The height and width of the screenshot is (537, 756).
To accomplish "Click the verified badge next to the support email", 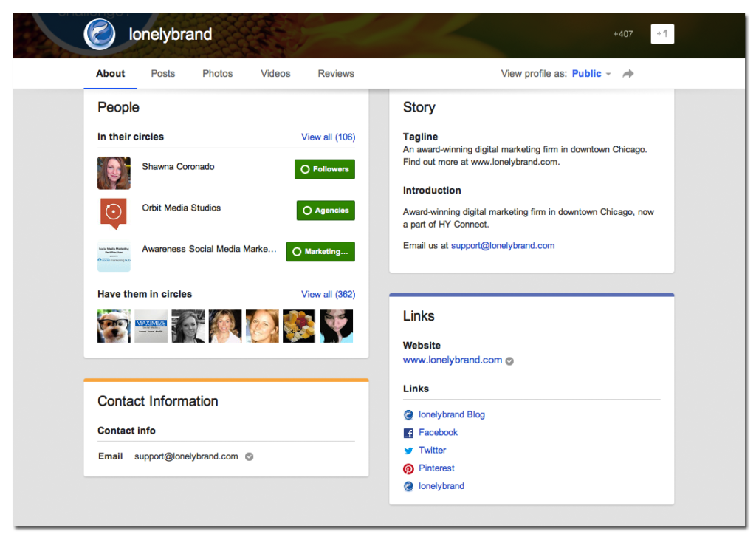I will 249,456.
